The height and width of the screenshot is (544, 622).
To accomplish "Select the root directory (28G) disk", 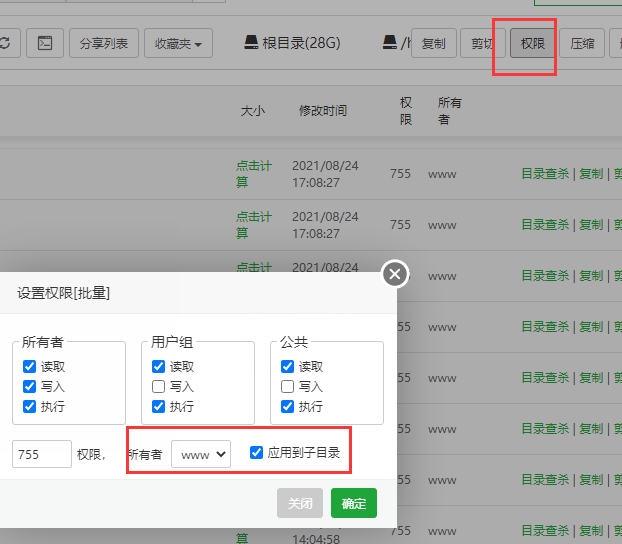I will pos(292,42).
